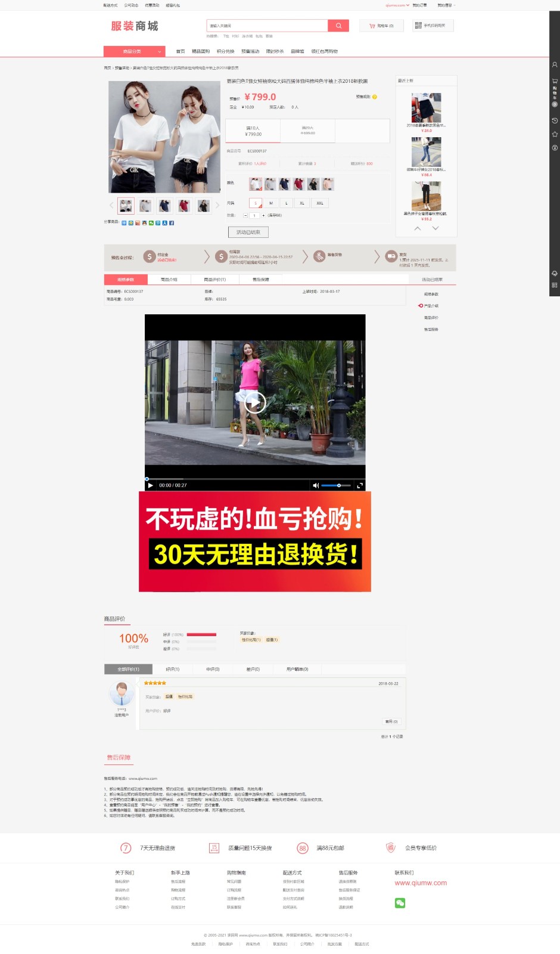Click the yen coupon icon in right sidebar
This screenshot has height=954, width=560.
555,148
